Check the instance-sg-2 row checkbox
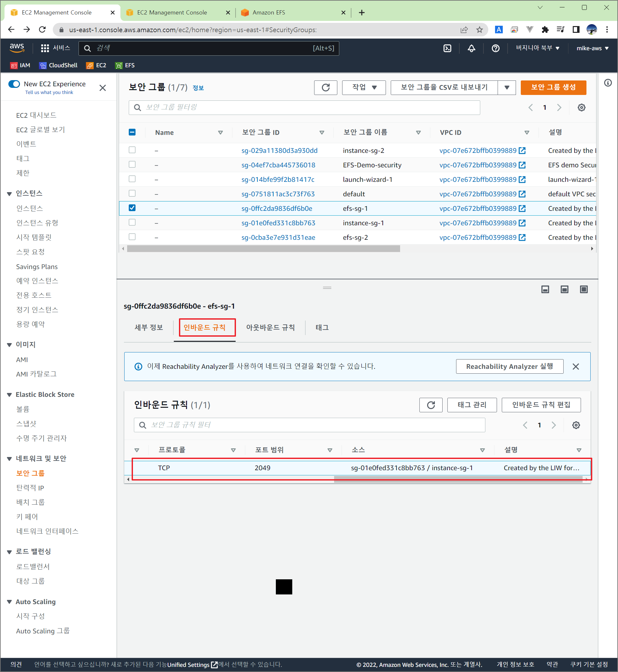Image resolution: width=618 pixels, height=672 pixels. tap(132, 150)
